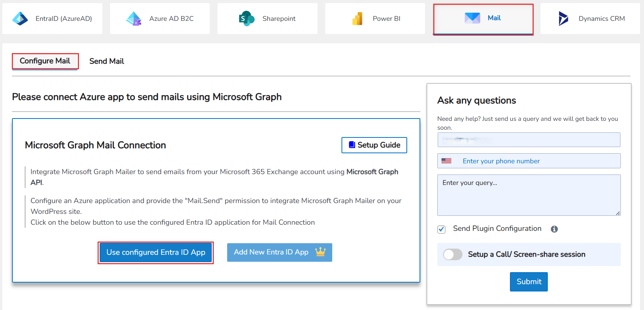Click the Enter your query text area
Viewport: 644px width, 310px height.
529,195
